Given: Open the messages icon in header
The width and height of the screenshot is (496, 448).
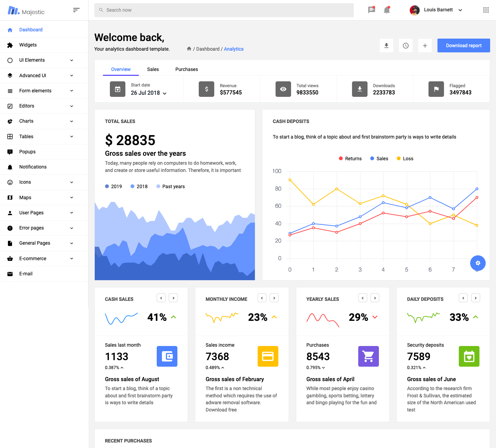Looking at the screenshot, I should point(371,10).
